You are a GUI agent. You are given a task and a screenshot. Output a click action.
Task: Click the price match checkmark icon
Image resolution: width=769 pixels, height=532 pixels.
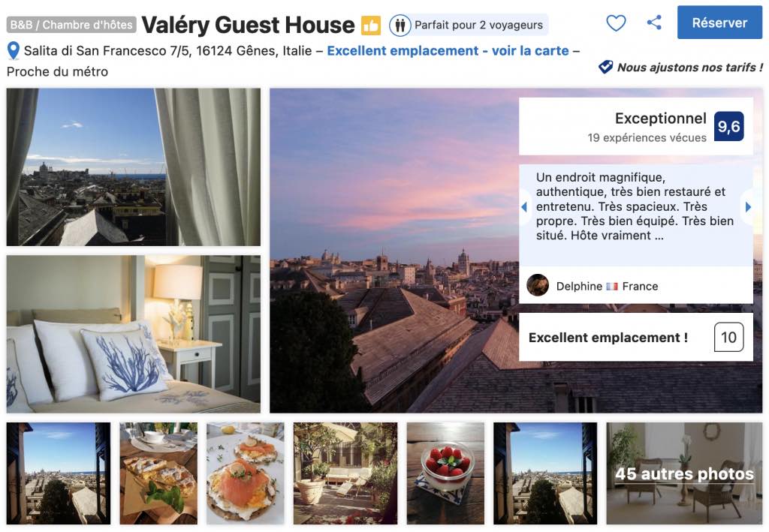coord(605,68)
